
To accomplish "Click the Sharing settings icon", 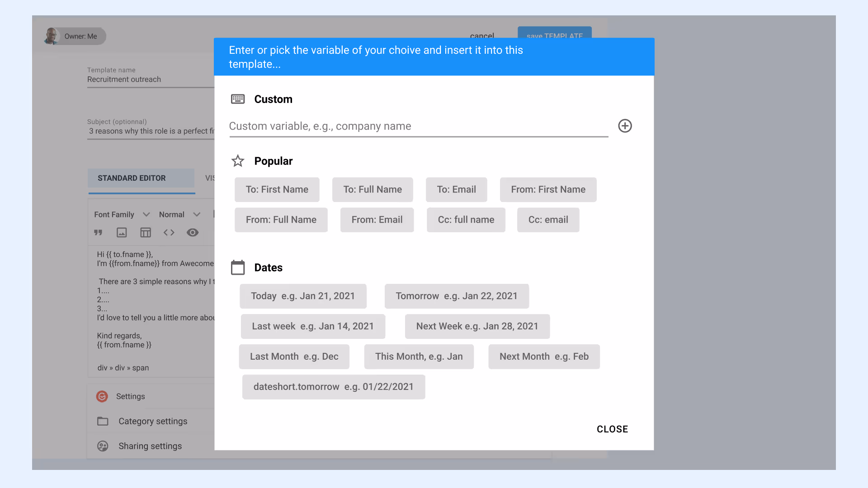I will 103,446.
